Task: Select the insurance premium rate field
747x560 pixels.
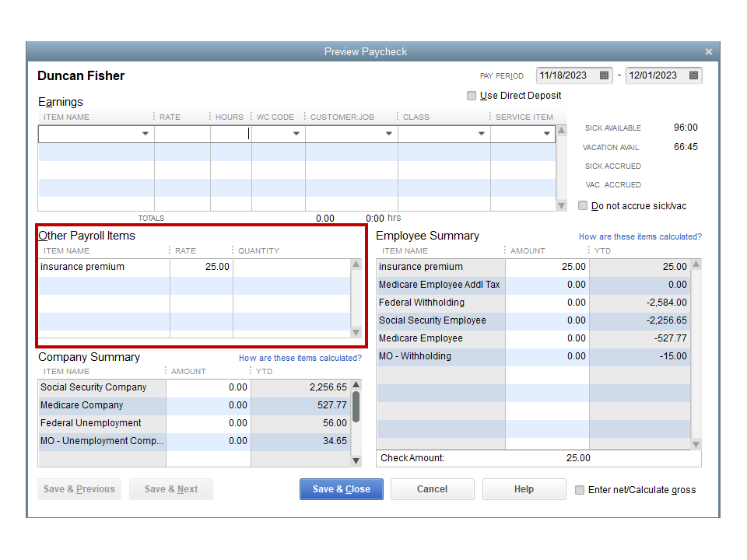Action: click(x=204, y=267)
